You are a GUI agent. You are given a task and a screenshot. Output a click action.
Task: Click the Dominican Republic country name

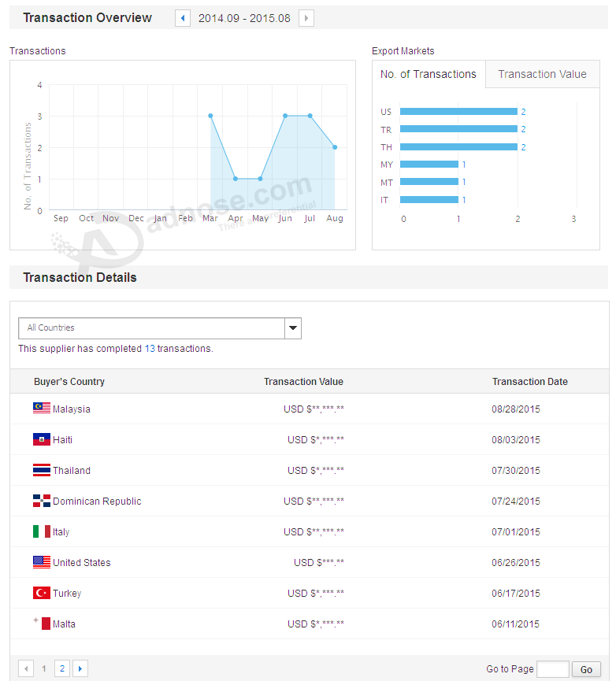pos(97,501)
